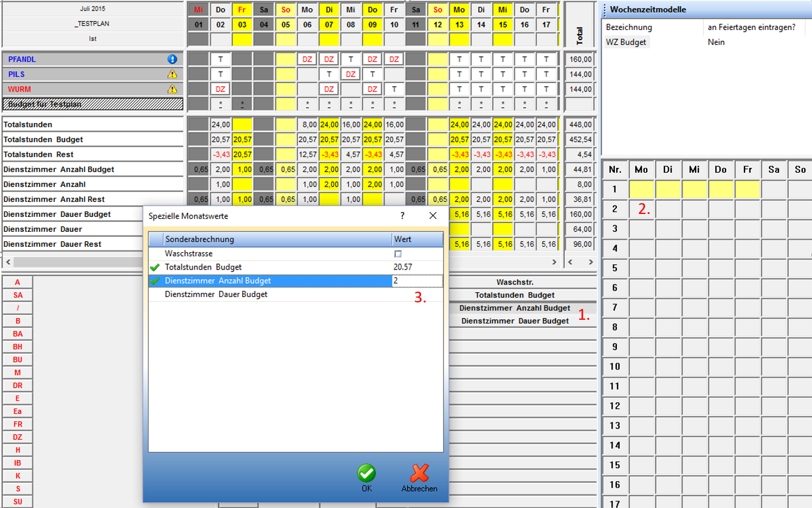Screen dimensions: 812x508
Task: Click the warning triangle next to PILS
Action: pyautogui.click(x=173, y=74)
